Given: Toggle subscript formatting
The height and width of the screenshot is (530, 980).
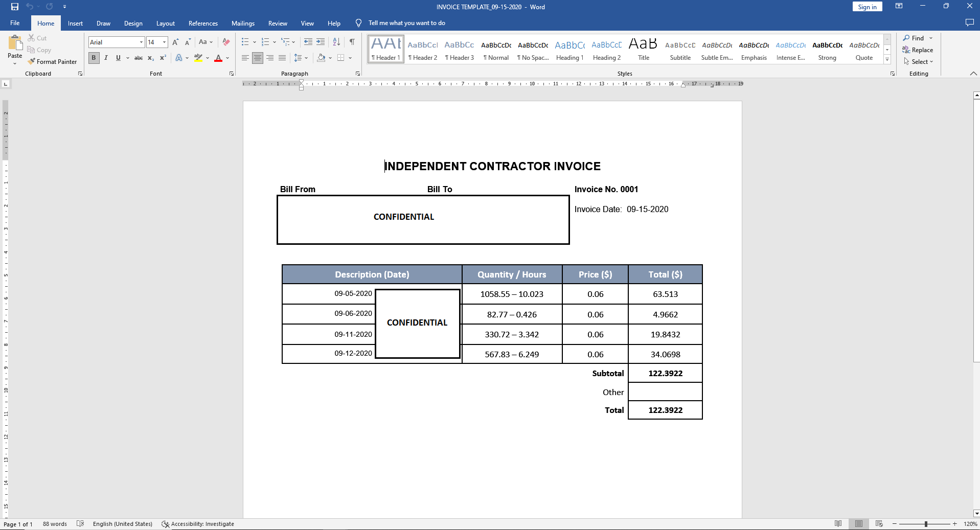Looking at the screenshot, I should point(151,58).
